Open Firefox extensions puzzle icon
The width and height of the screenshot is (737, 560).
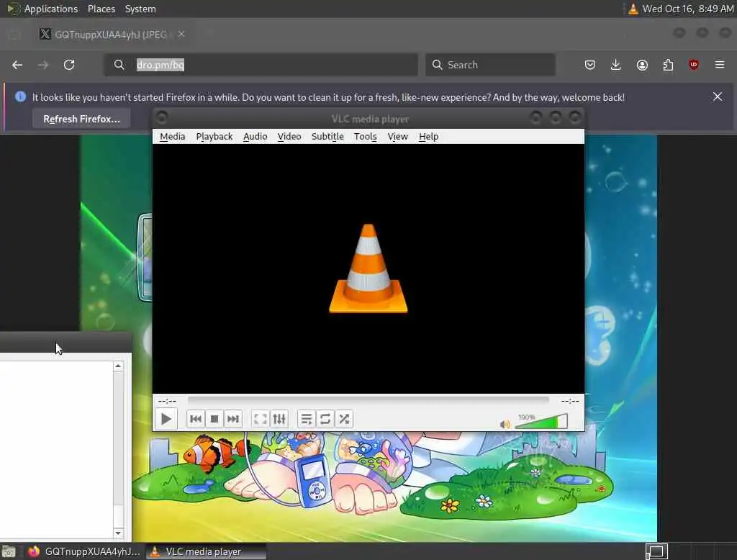tap(668, 65)
